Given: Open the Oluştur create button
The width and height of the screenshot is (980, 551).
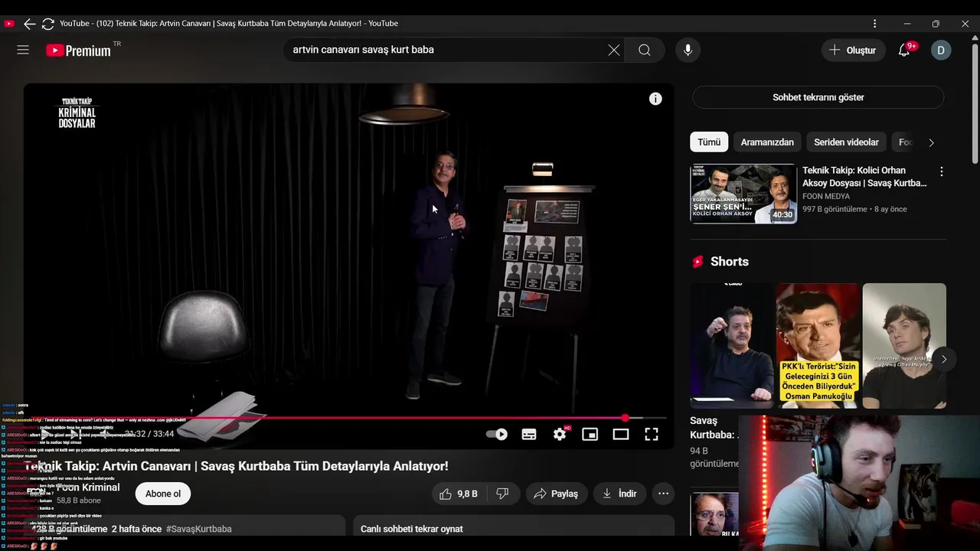Looking at the screenshot, I should tap(853, 50).
